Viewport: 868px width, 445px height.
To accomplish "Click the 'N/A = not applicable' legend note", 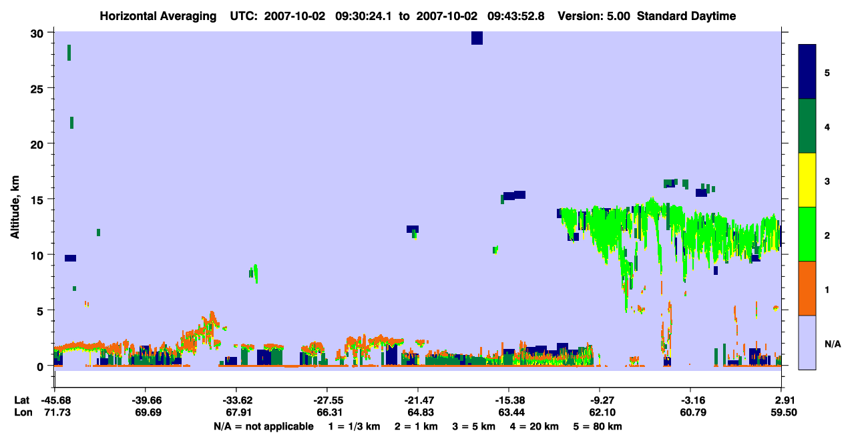I will (263, 426).
